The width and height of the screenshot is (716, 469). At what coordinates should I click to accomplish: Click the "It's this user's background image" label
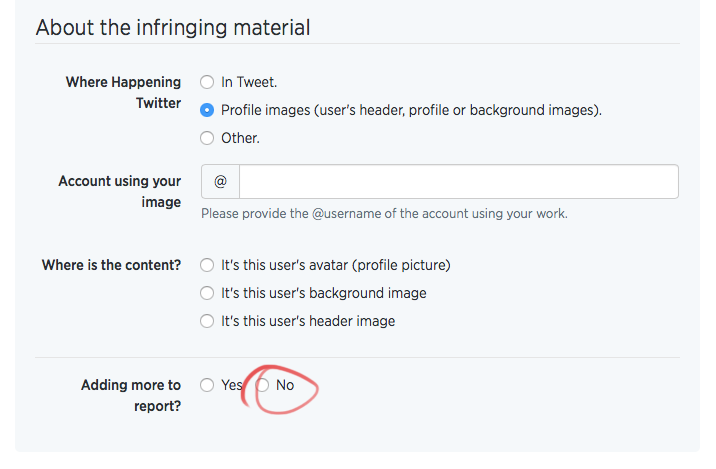(324, 293)
